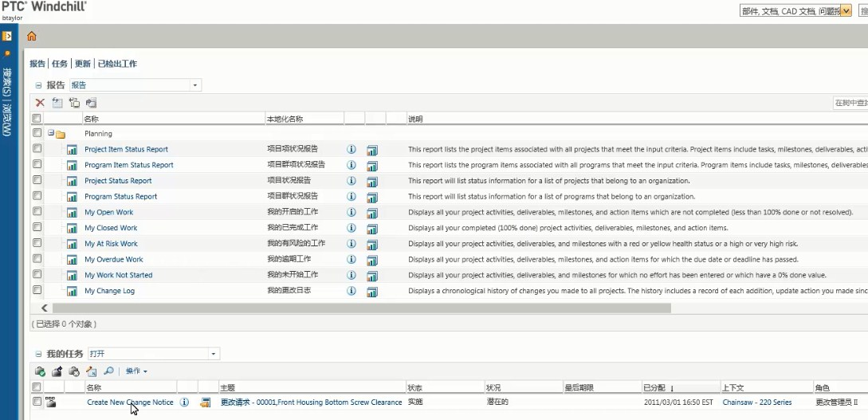This screenshot has height=420, width=868.
Task: Open the 搜索(S) sidebar tab
Action: tap(6, 80)
